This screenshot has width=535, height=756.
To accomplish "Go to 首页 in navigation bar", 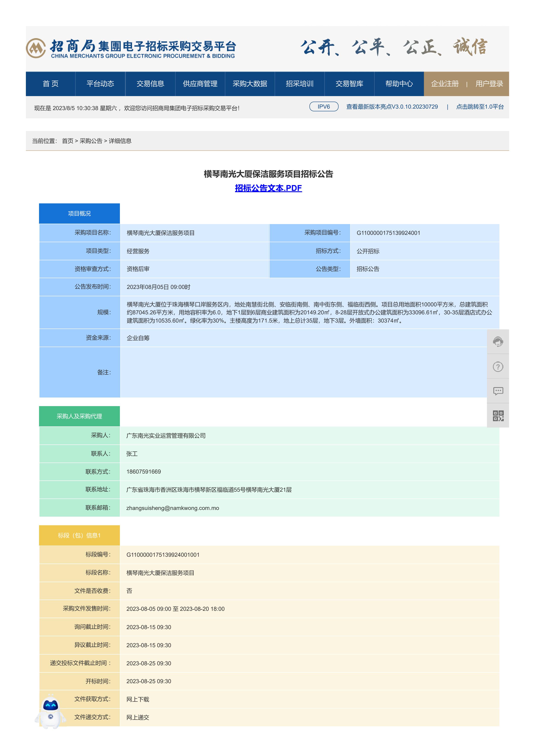I will click(x=50, y=84).
